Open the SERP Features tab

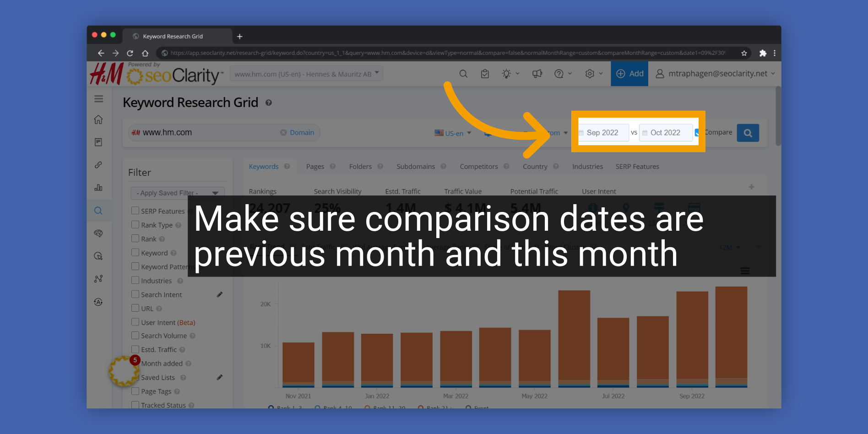pos(637,166)
